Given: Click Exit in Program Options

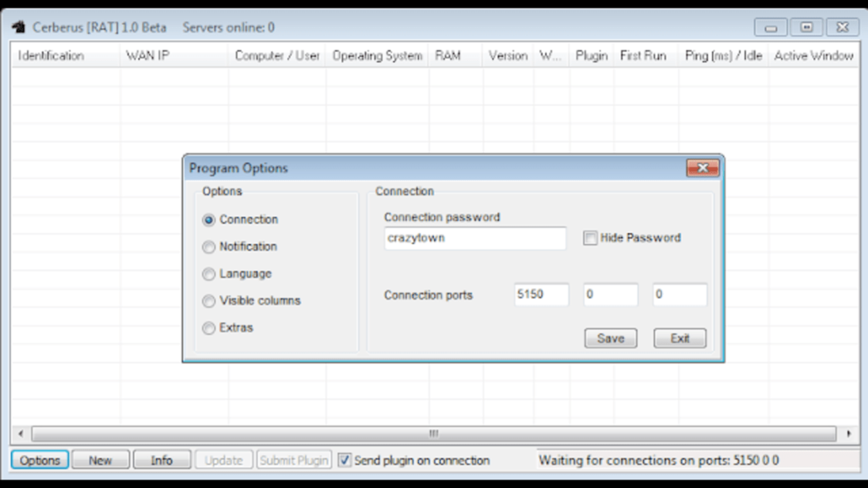Looking at the screenshot, I should [680, 338].
